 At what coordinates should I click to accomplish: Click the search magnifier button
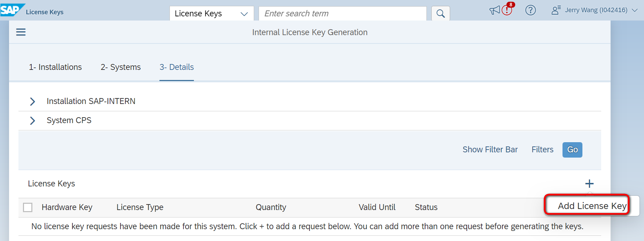tap(440, 14)
